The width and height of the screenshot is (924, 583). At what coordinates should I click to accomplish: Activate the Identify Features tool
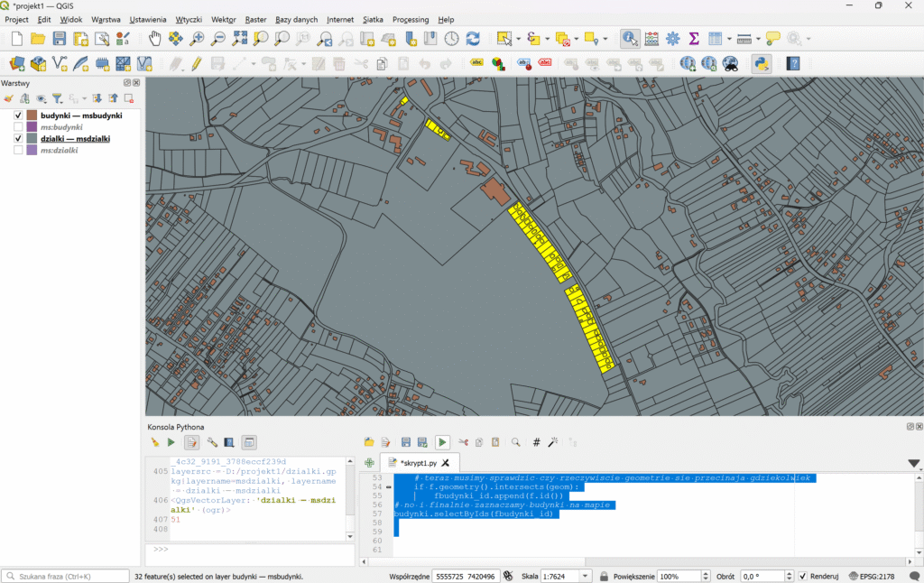click(x=630, y=39)
